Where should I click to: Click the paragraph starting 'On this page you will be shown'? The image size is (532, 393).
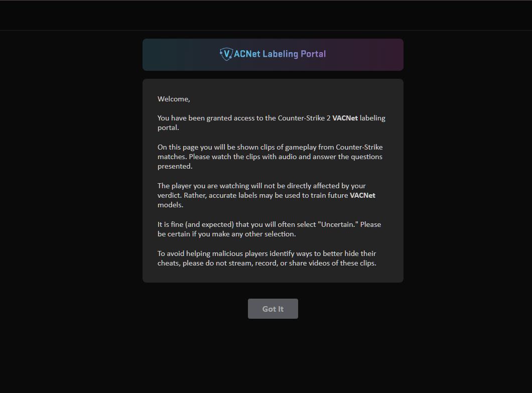(x=270, y=157)
